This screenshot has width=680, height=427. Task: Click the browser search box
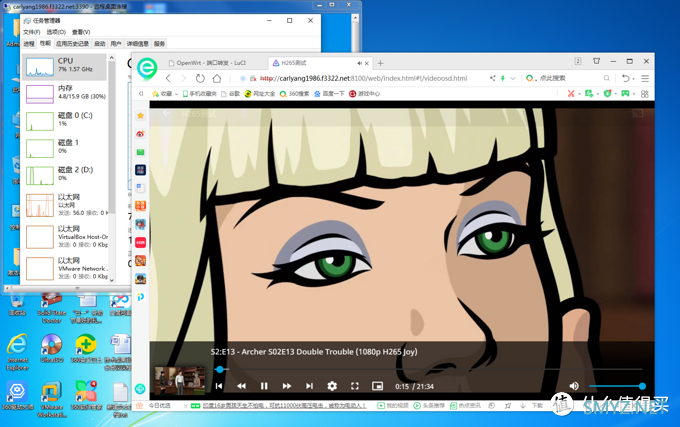pos(568,78)
